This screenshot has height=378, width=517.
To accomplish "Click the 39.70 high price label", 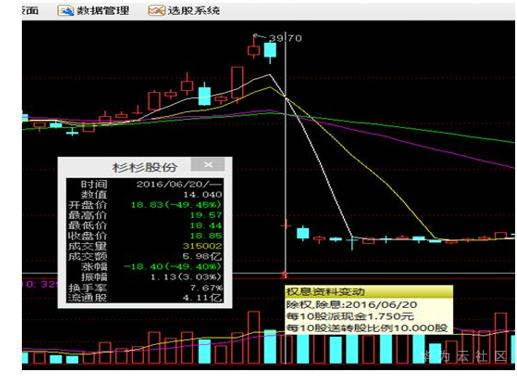I will point(285,38).
